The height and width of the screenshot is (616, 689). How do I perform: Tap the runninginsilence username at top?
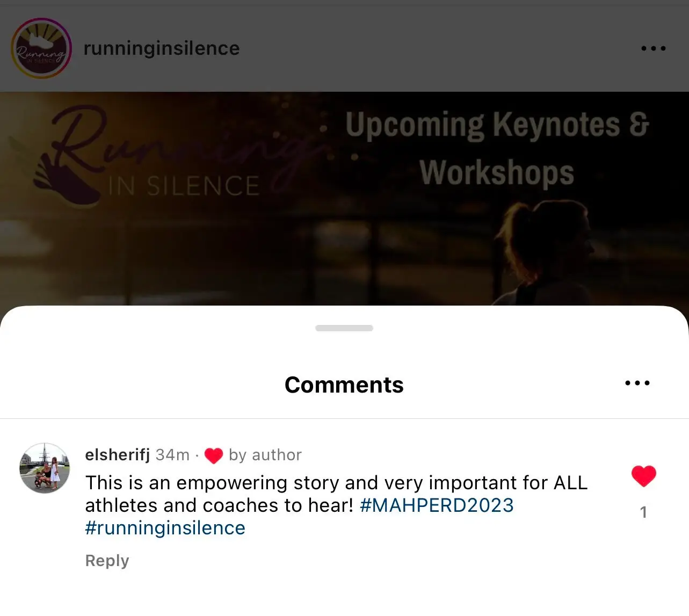(x=162, y=48)
